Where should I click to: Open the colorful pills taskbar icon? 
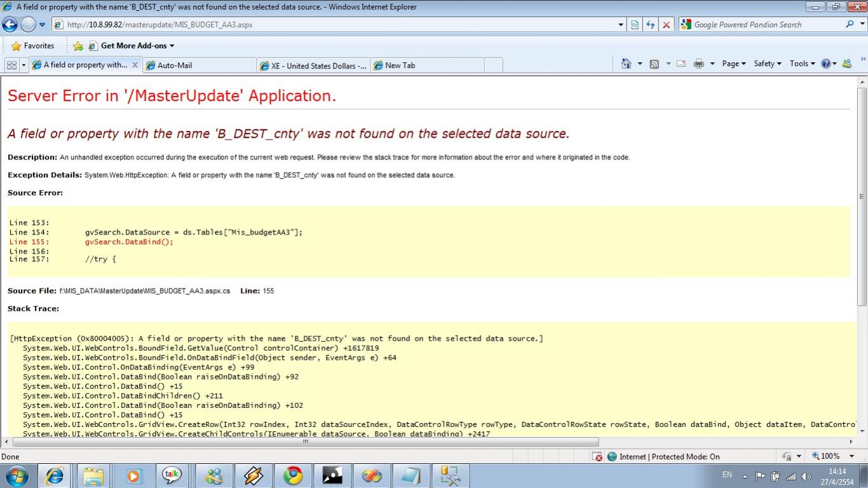(372, 475)
